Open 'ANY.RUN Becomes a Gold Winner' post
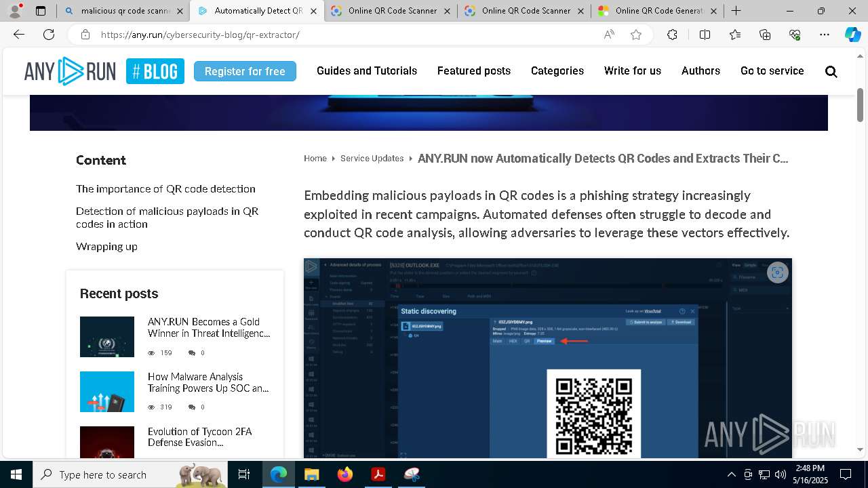Image resolution: width=868 pixels, height=488 pixels. point(209,327)
